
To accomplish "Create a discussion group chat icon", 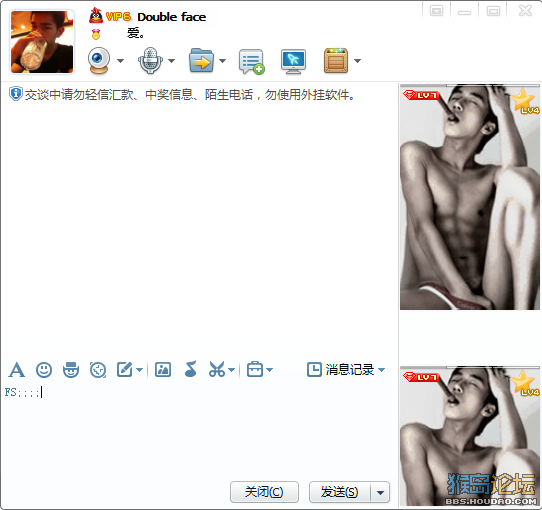I will click(252, 62).
